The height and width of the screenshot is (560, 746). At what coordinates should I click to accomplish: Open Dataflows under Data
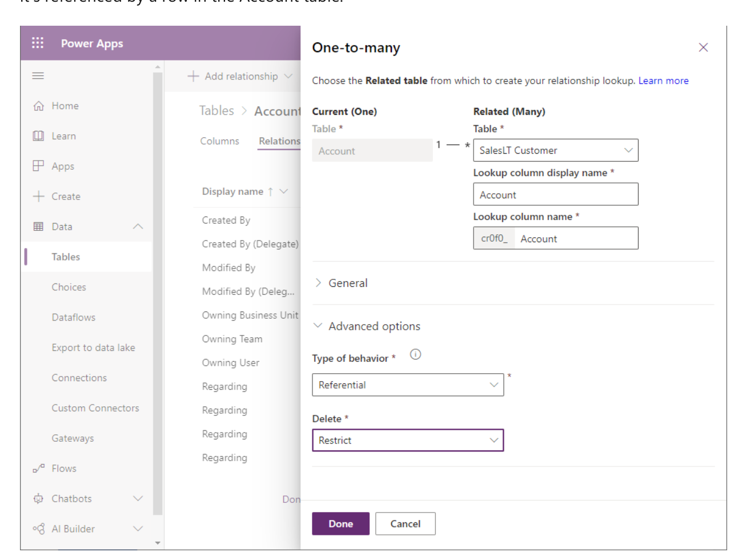click(73, 317)
